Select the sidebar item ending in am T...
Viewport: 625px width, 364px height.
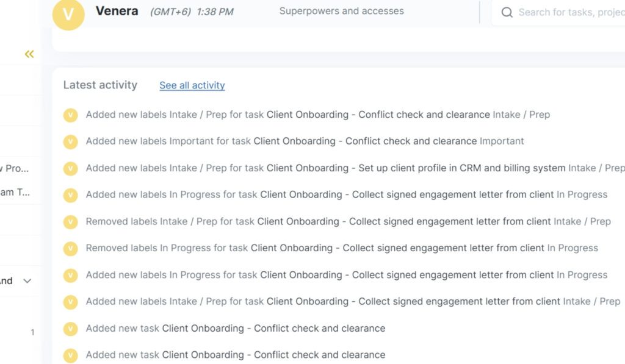tap(18, 192)
